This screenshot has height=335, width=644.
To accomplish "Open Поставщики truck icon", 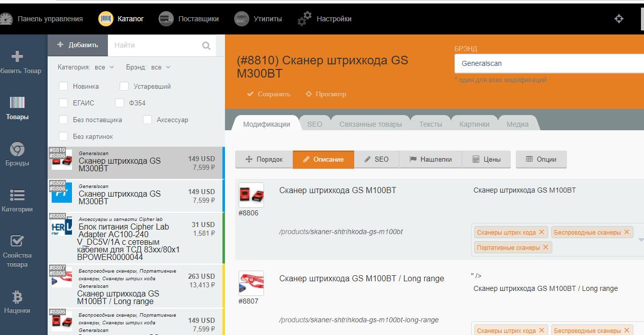I will [166, 19].
